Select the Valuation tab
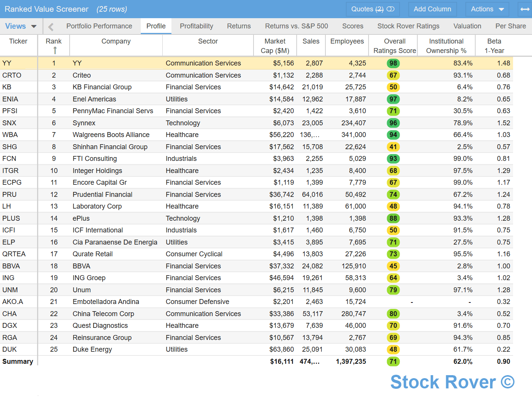Screen dimensions: 532x399 (467, 26)
